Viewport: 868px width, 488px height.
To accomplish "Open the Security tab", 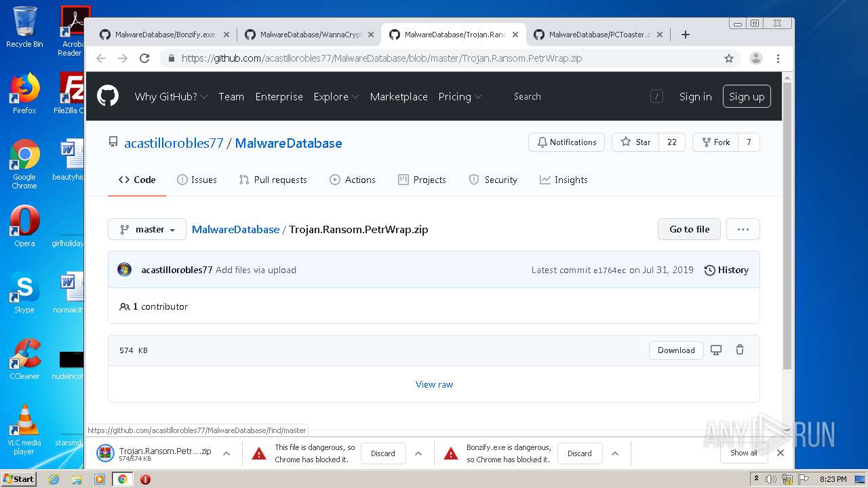I will 493,180.
